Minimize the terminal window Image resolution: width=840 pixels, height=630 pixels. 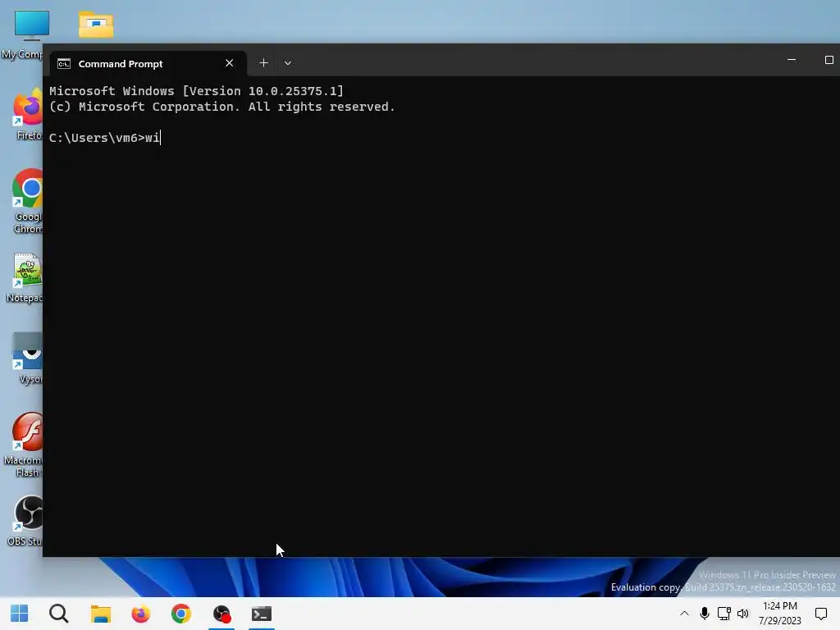point(792,60)
